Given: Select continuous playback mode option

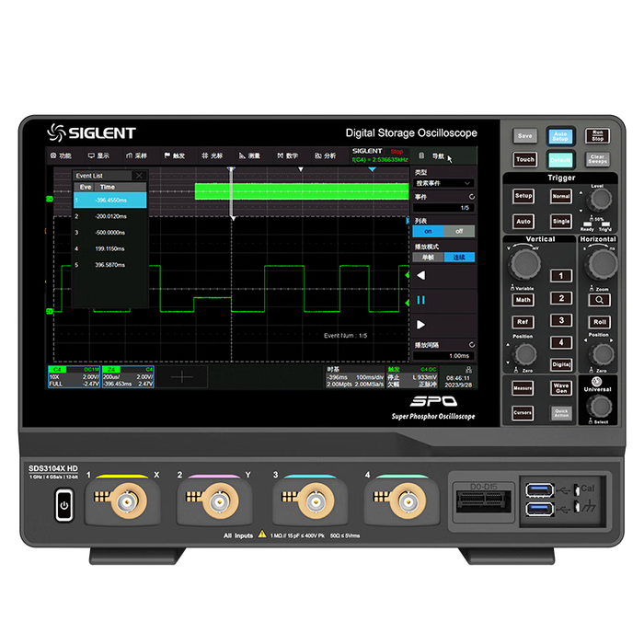Looking at the screenshot, I should pyautogui.click(x=459, y=257).
